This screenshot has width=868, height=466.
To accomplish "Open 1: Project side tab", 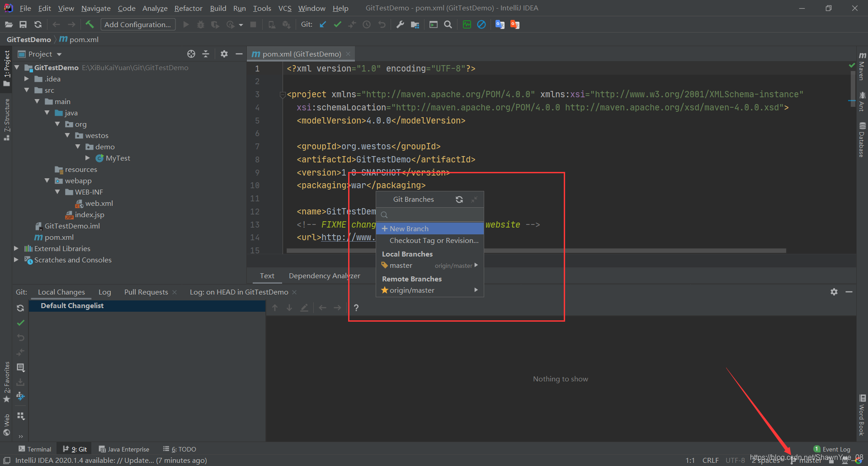I will (x=7, y=68).
